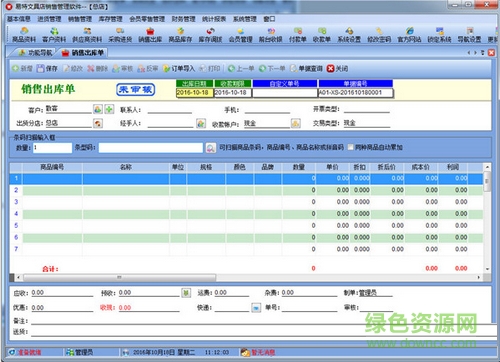Open 客户资料 toolbar icon
Viewport: 500px width, 362px height.
54,35
